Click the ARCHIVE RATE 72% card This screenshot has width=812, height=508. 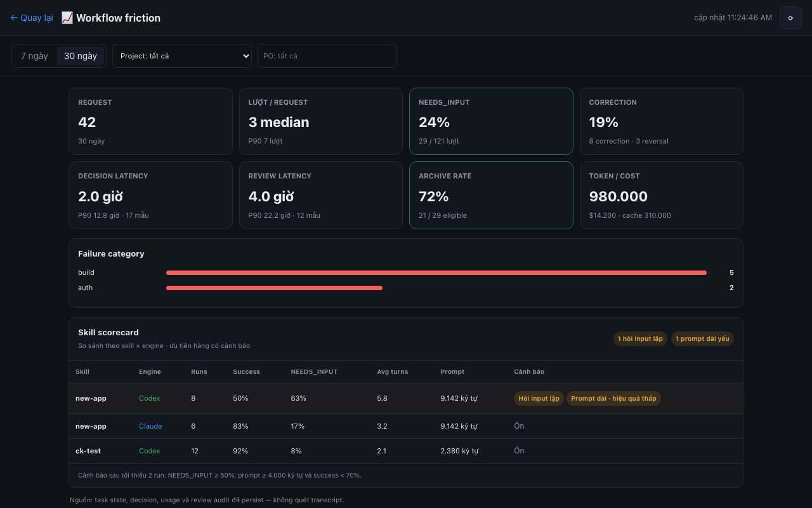(491, 195)
